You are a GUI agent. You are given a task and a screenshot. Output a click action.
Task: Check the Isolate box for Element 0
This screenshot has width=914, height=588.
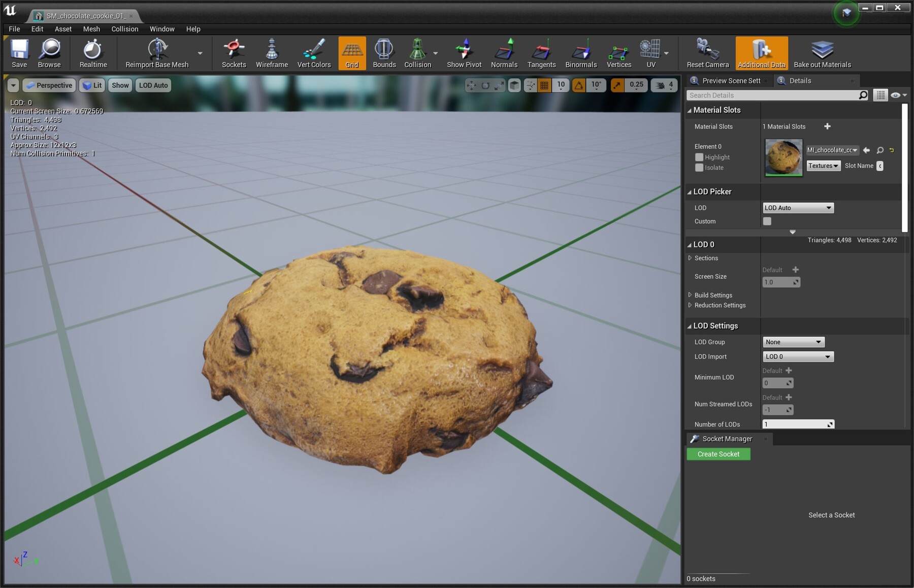coord(699,168)
